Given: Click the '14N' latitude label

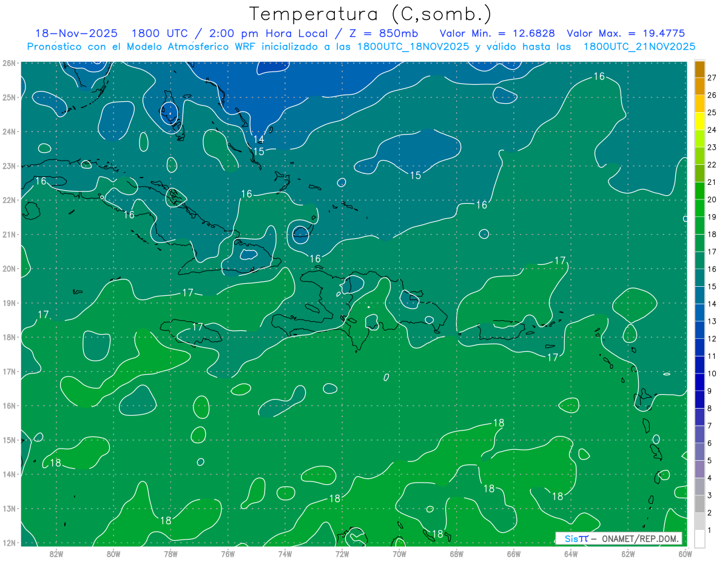Looking at the screenshot, I should (9, 474).
